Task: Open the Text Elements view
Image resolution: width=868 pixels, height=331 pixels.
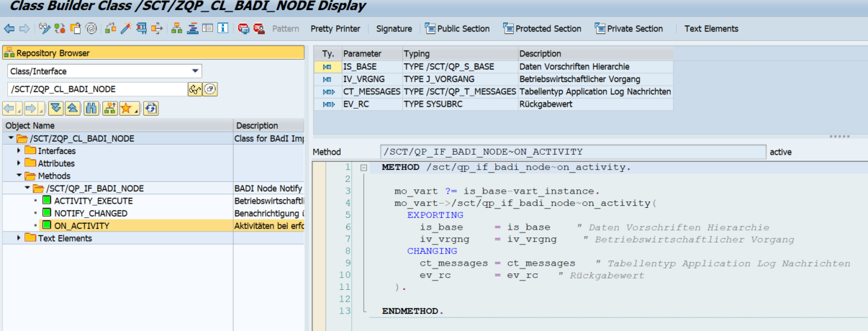Action: (x=711, y=29)
